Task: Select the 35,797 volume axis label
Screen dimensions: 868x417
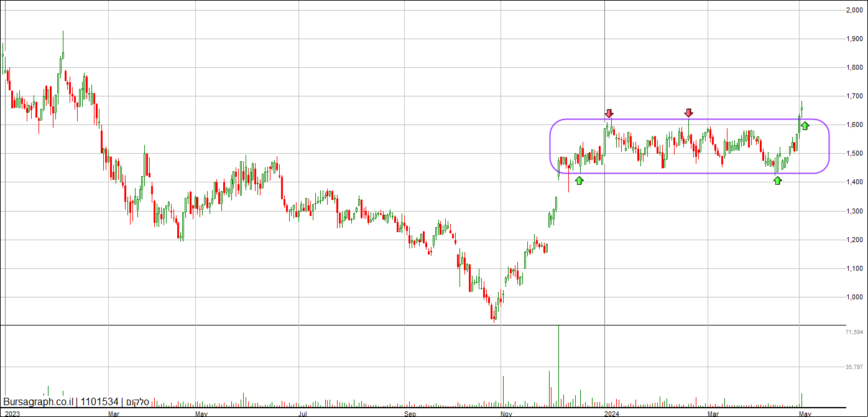Action: 854,367
